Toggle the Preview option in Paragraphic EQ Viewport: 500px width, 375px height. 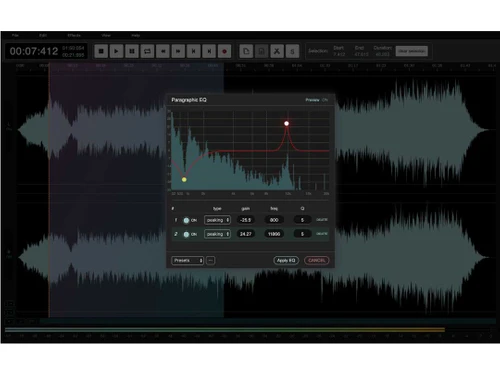[317, 100]
